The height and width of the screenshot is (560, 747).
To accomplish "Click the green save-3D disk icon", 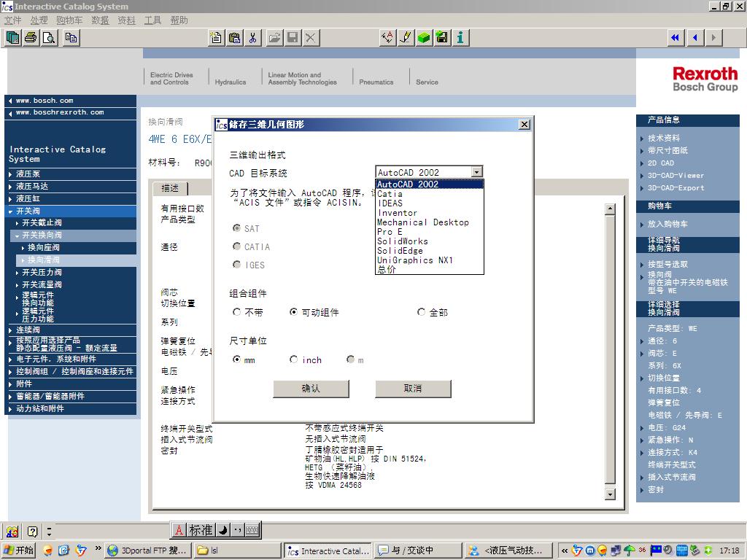I will click(x=442, y=38).
